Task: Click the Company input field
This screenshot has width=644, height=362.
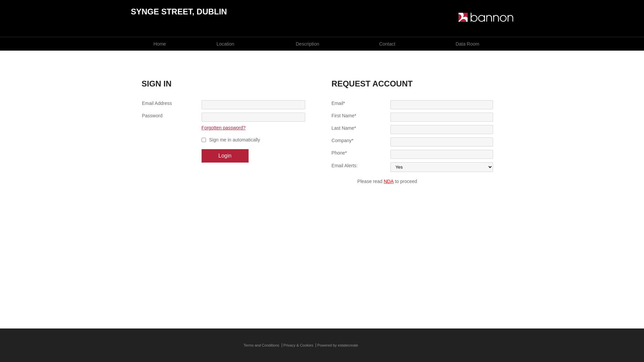Action: click(441, 142)
